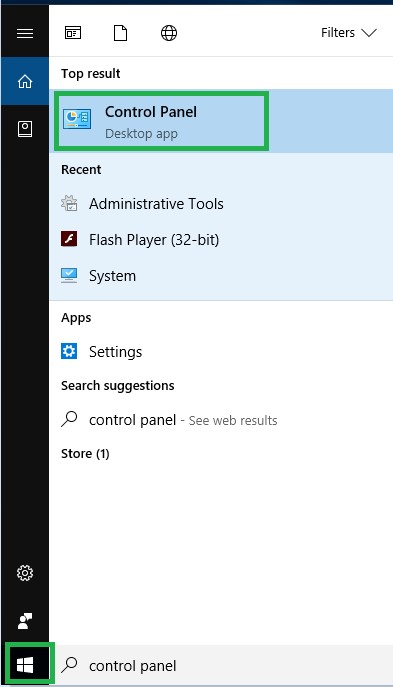Filter results by Documents icon
The width and height of the screenshot is (393, 687).
120,33
